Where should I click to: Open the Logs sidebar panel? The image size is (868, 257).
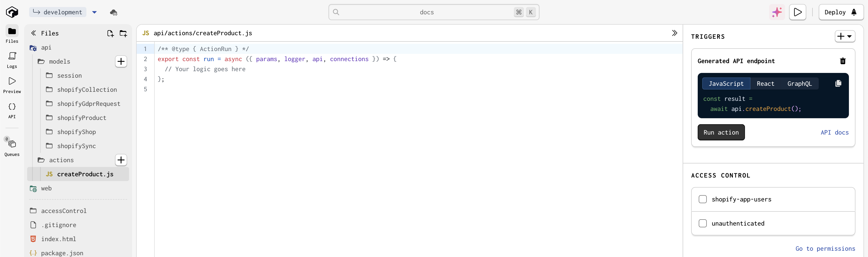(x=12, y=60)
